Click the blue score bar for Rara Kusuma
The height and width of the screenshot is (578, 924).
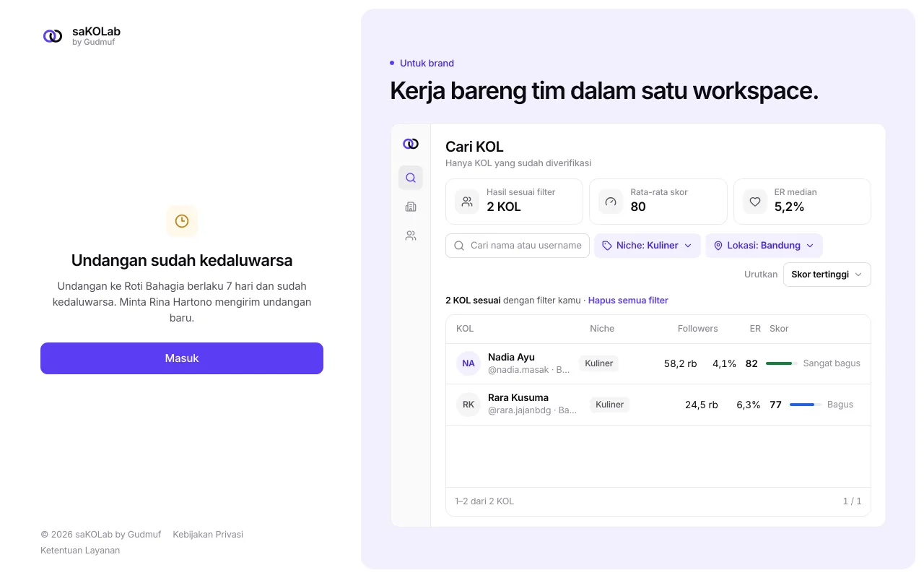[806, 405]
